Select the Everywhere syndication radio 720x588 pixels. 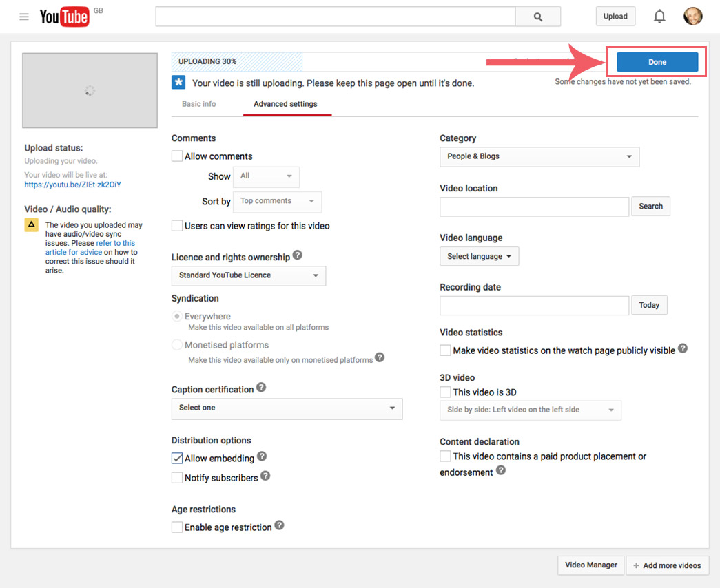[x=177, y=316]
